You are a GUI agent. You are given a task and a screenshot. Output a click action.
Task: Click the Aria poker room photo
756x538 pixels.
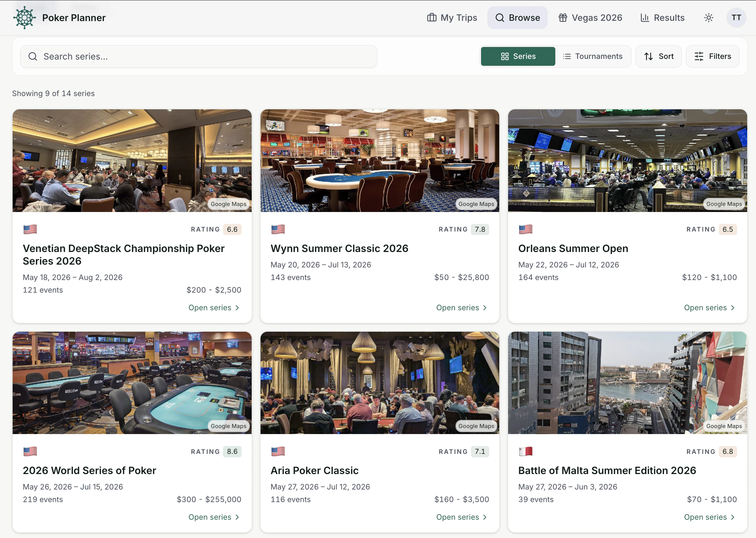click(x=380, y=383)
